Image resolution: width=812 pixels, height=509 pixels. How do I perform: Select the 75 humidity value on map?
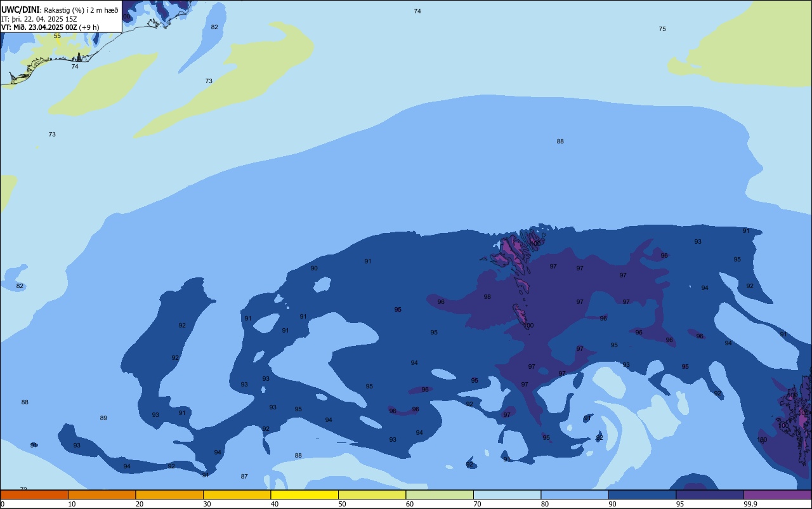pos(662,29)
